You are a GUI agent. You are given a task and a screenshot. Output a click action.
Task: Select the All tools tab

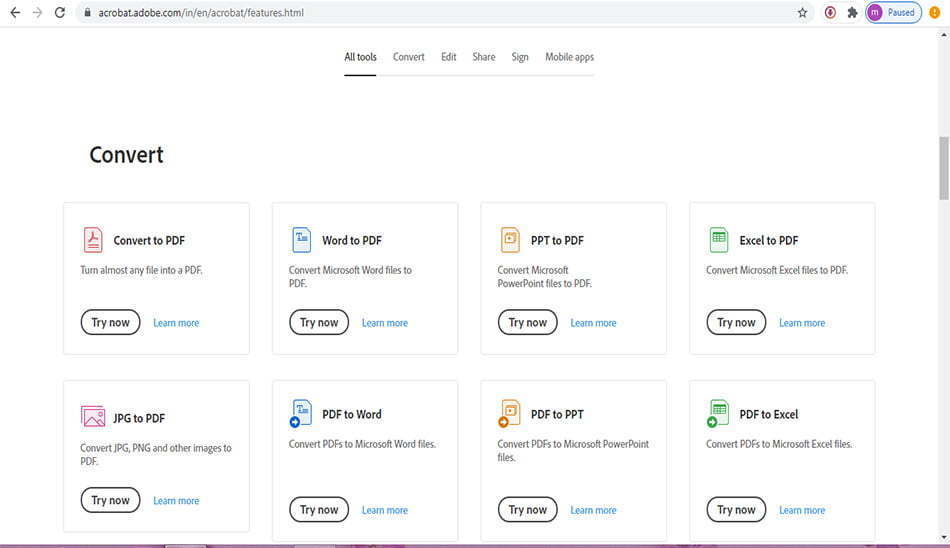tap(360, 57)
